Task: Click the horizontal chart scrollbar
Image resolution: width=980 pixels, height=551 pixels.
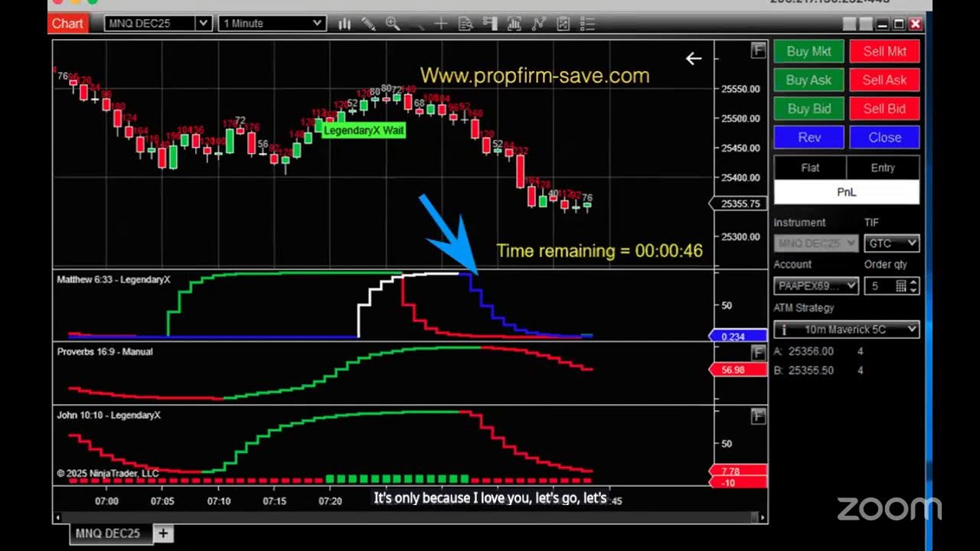Action: click(410, 518)
